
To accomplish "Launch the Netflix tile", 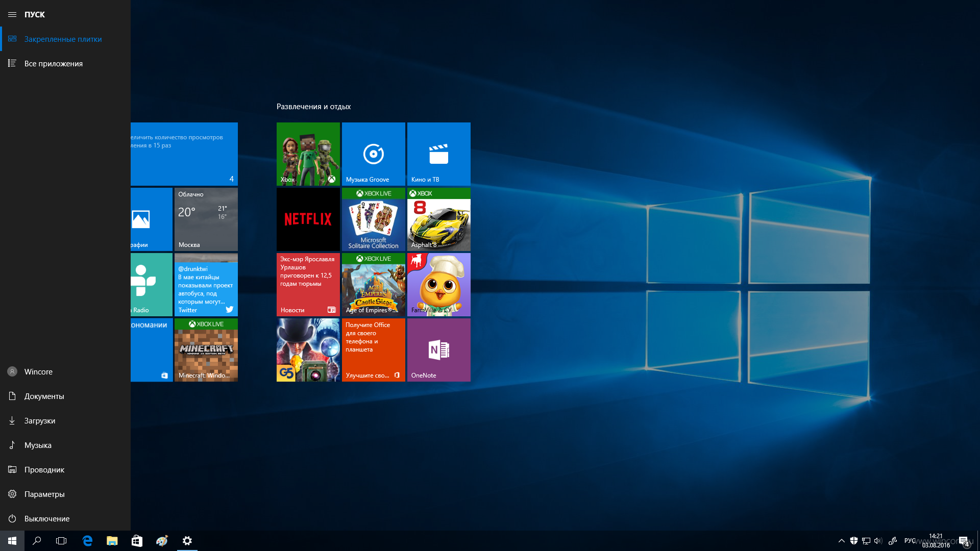I will (308, 219).
